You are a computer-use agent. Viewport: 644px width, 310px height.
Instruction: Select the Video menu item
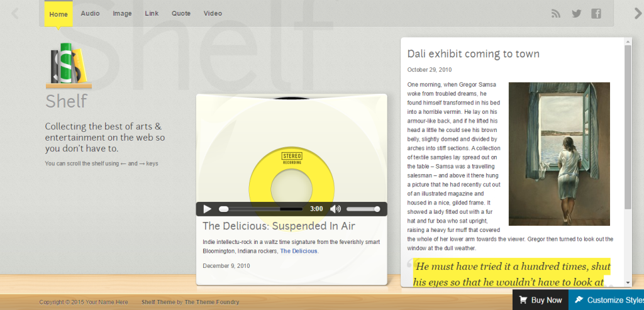tap(213, 14)
